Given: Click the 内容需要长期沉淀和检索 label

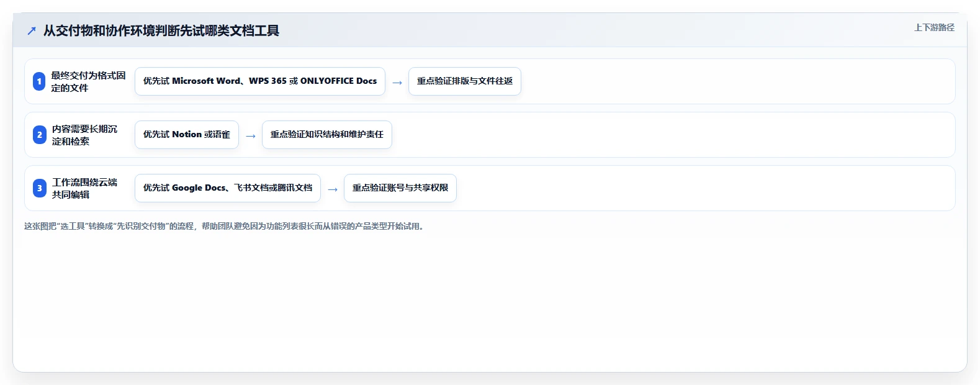Looking at the screenshot, I should coord(84,135).
